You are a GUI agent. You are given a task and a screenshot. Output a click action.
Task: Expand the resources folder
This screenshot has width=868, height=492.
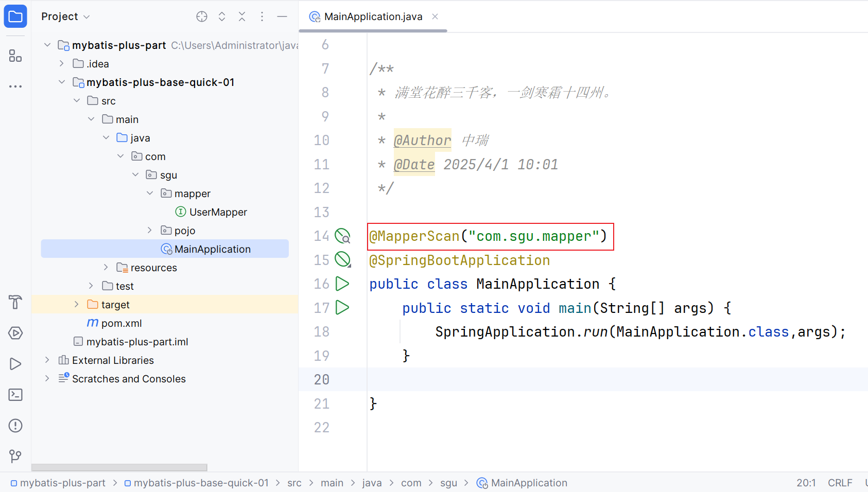coord(106,267)
